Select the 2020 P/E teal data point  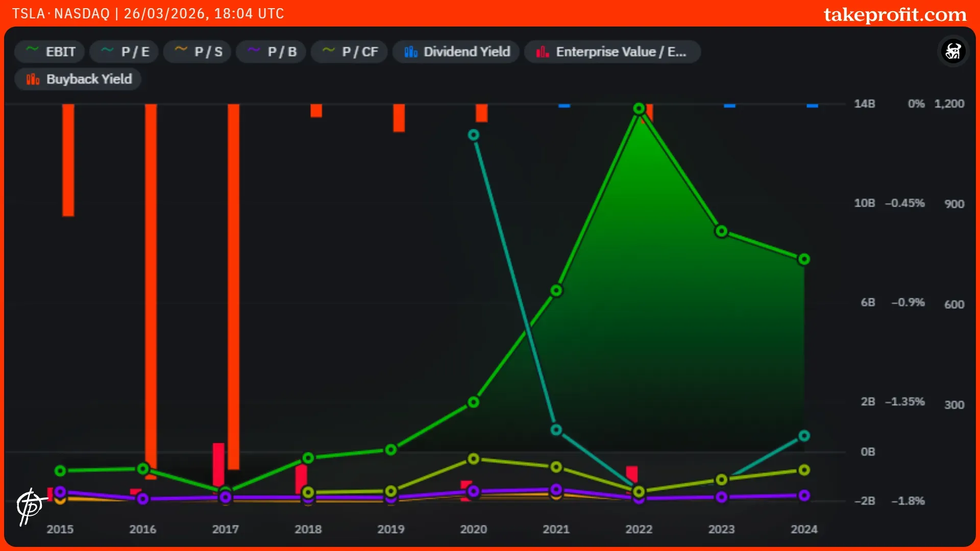(473, 135)
